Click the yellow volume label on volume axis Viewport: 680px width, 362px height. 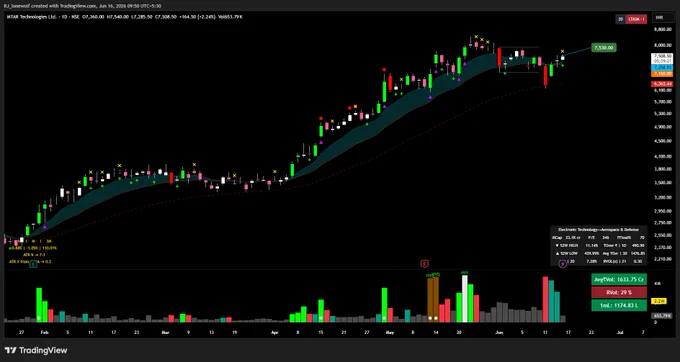coord(659,301)
